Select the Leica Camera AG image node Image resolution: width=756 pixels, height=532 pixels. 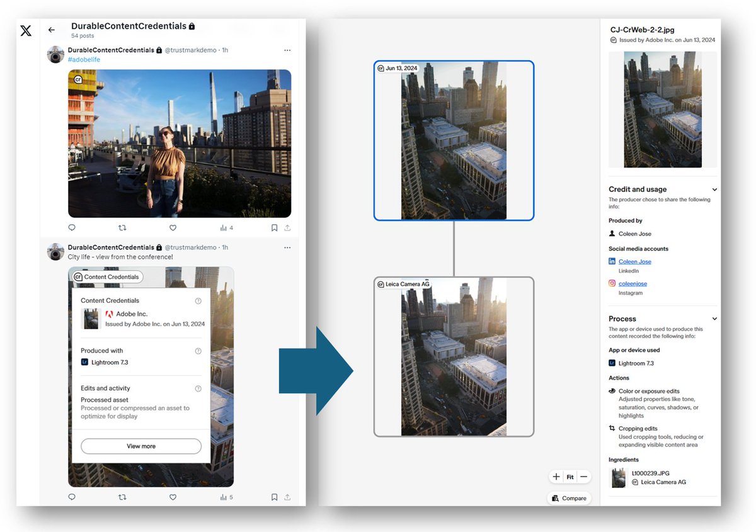point(454,357)
